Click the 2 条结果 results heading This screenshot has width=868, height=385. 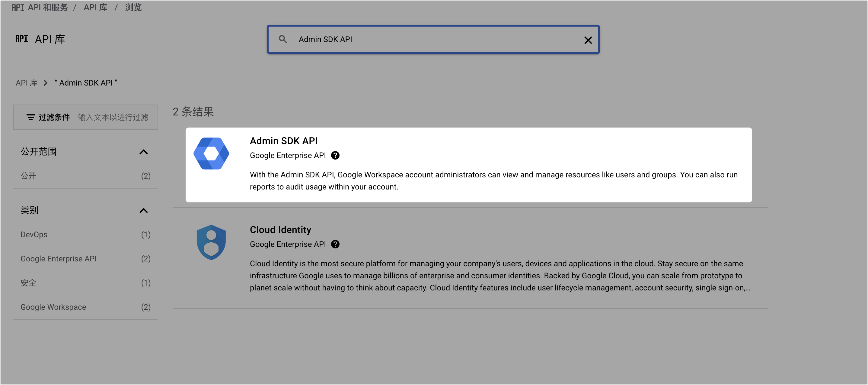pos(193,112)
